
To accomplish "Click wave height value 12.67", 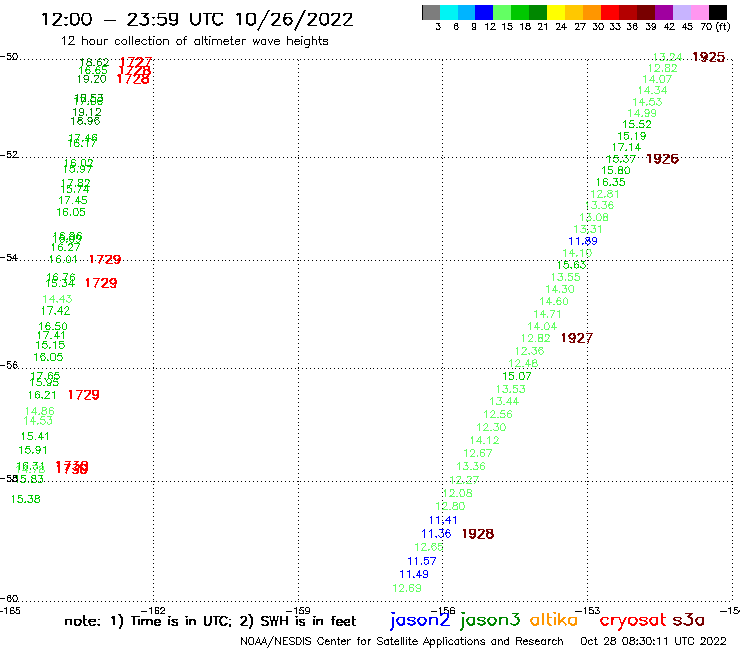I will [478, 454].
